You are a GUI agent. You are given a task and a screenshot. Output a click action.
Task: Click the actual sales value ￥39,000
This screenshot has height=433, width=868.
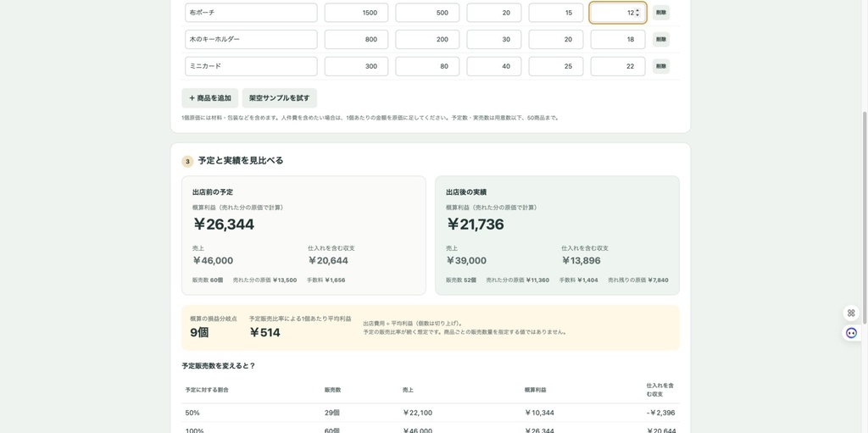tap(466, 261)
